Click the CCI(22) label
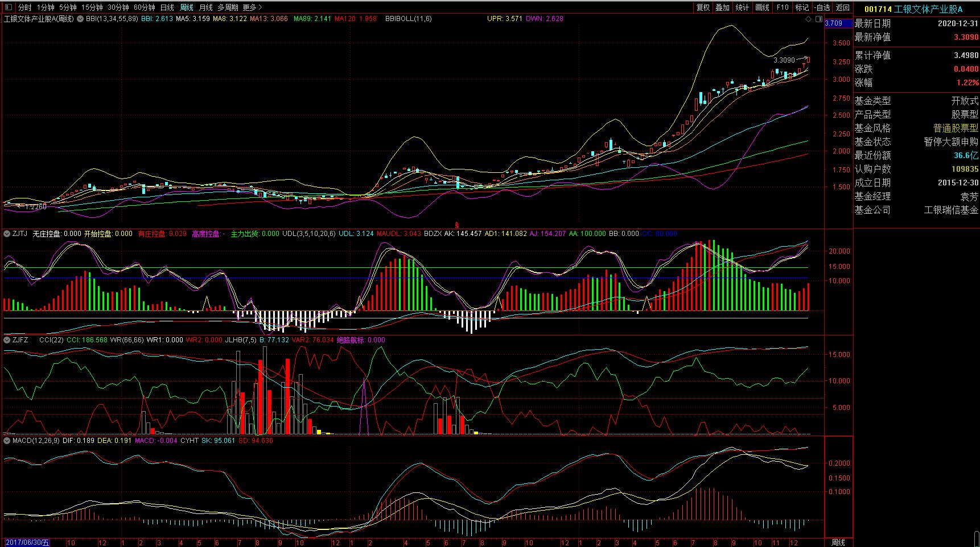 tap(51, 340)
